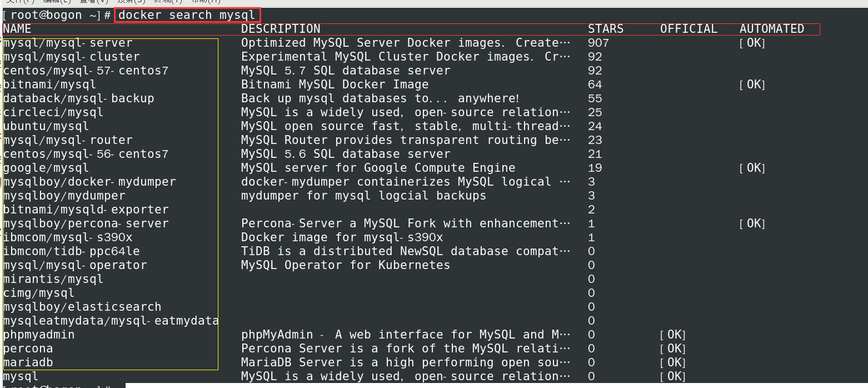Click the 'mysqlboy/mydumper' image name
Image resolution: width=868 pixels, height=388 pixels.
coord(64,196)
